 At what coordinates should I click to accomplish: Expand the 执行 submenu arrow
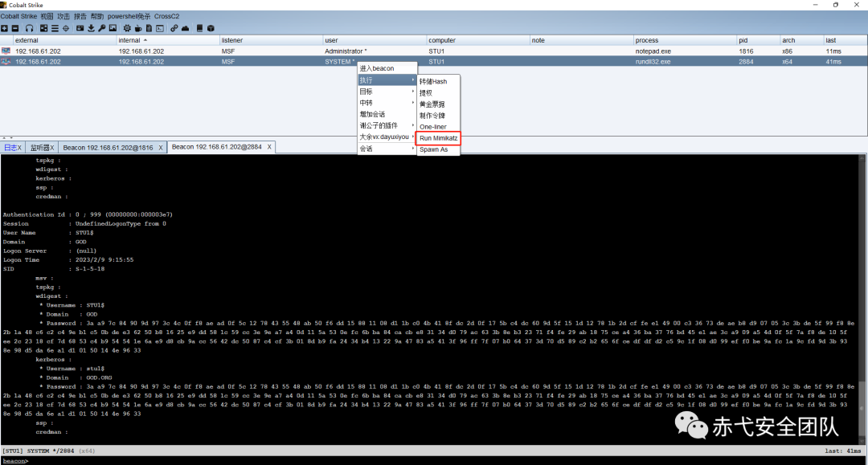(x=413, y=80)
